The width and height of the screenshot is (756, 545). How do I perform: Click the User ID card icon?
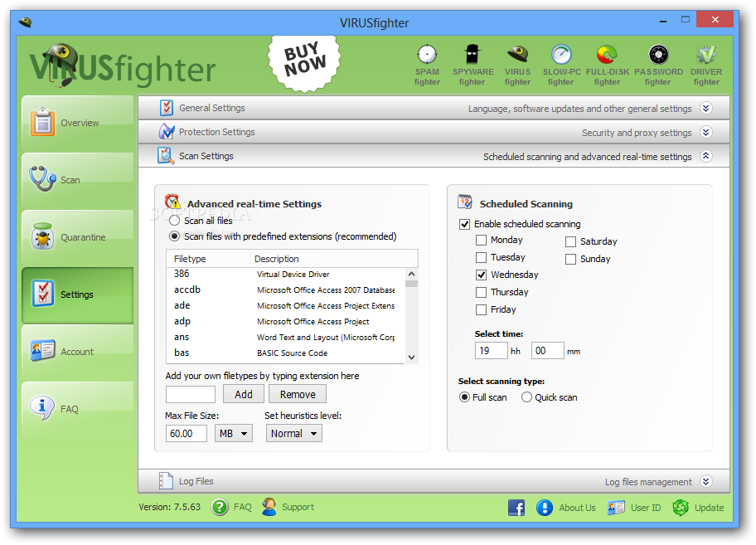coord(616,508)
